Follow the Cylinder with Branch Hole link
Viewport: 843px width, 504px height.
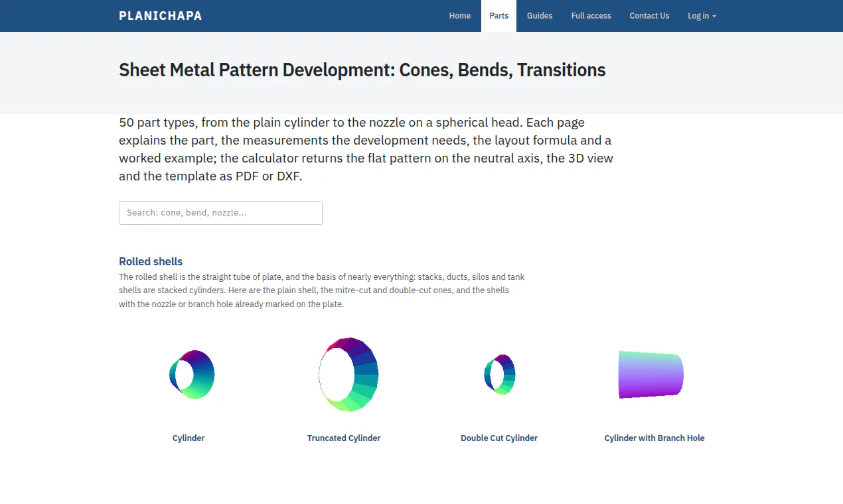654,438
